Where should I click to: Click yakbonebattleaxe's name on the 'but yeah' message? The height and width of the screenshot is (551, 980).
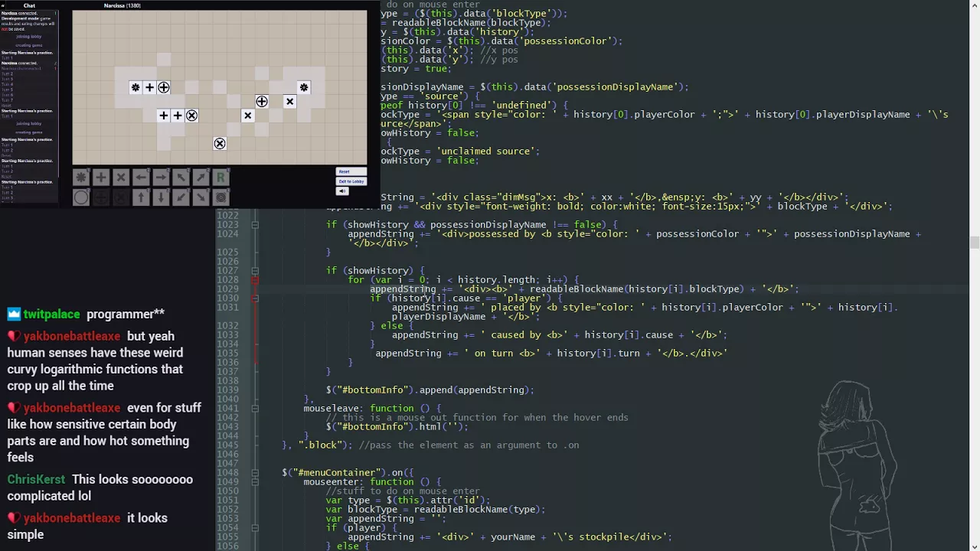[x=71, y=337]
